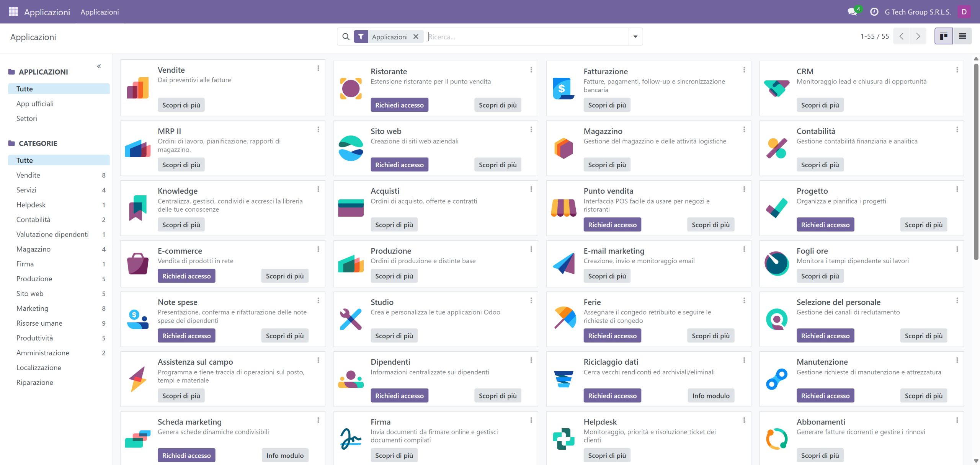Click the Sito web app icon

351,148
